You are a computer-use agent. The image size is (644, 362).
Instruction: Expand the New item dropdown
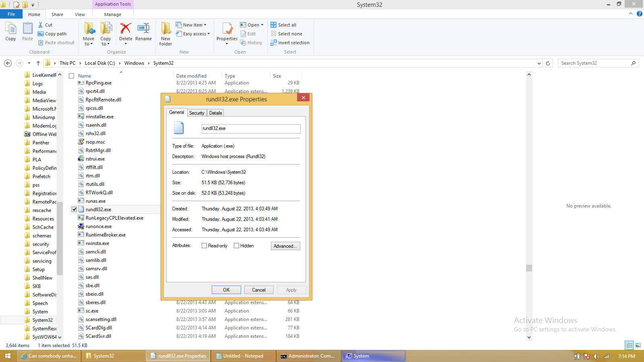click(x=205, y=25)
